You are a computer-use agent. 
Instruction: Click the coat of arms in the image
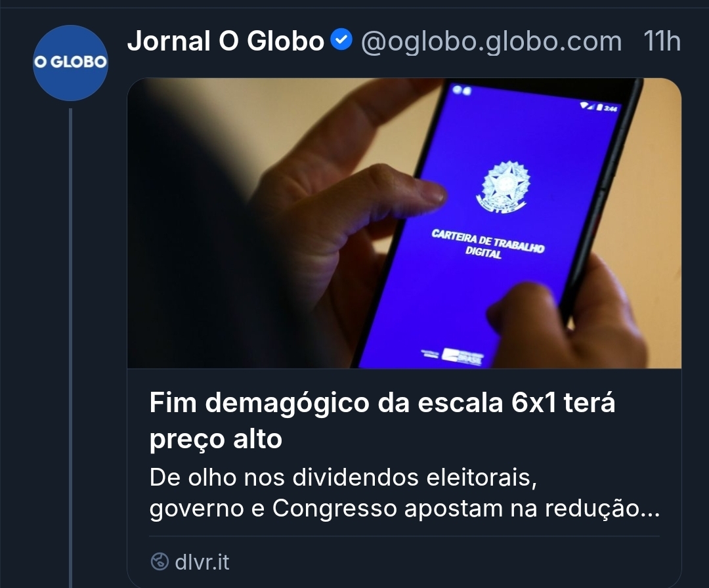[504, 186]
